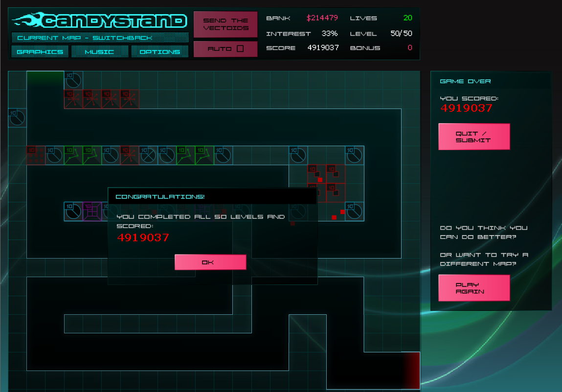Hit the Play Again button
This screenshot has width=562, height=392.
click(x=473, y=288)
